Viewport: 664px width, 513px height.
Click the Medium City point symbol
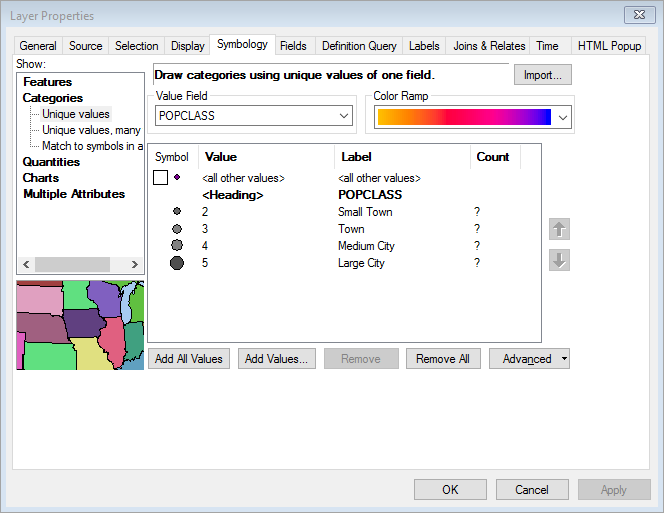[177, 246]
